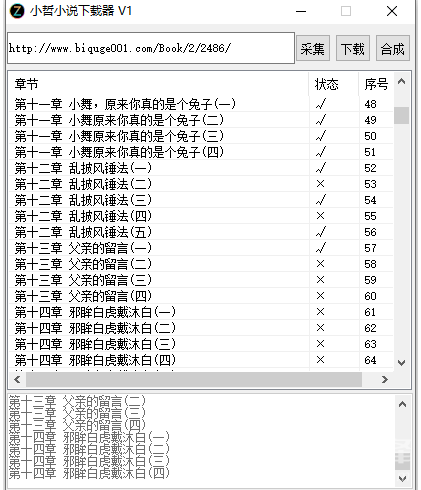The height and width of the screenshot is (490, 421).
Task: Click the 序号 column header
Action: pos(377,84)
